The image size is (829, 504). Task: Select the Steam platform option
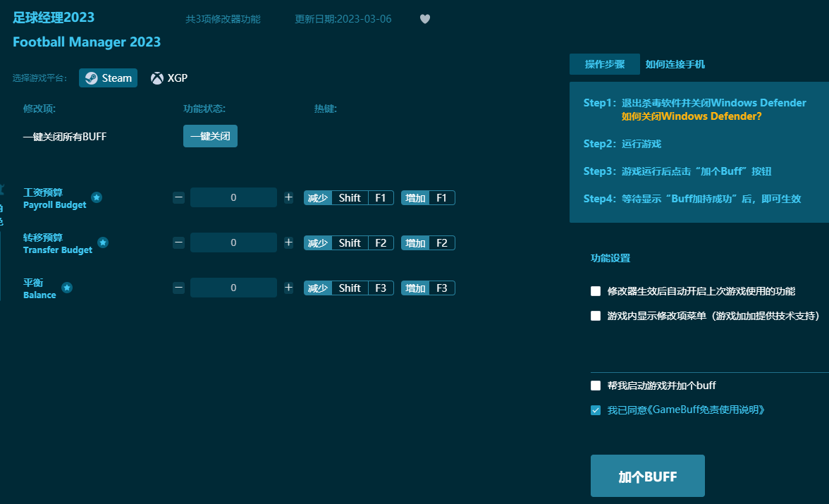click(108, 78)
